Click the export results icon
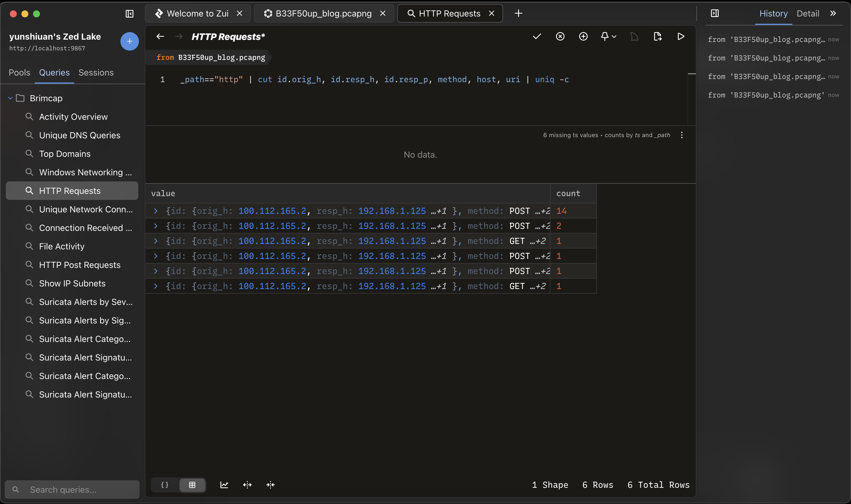 click(657, 36)
